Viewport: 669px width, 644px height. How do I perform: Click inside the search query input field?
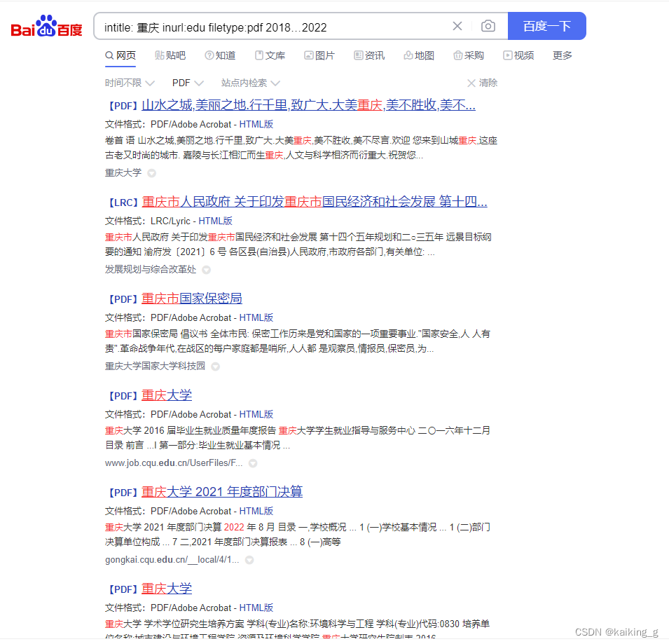(x=273, y=27)
